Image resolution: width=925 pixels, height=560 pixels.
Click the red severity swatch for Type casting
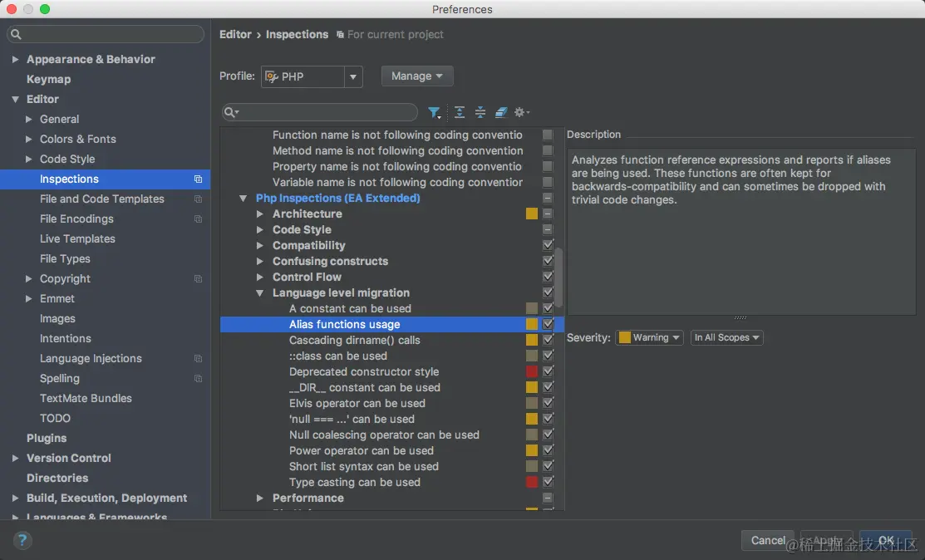coord(532,482)
